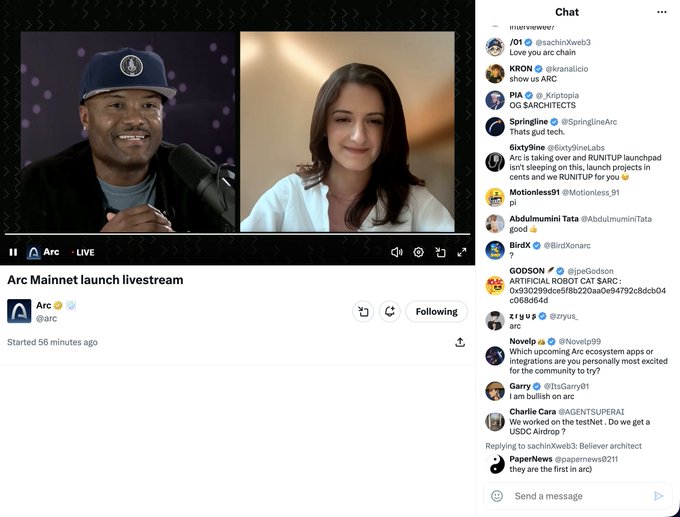Click the Following button
The image size is (680, 517).
[436, 311]
